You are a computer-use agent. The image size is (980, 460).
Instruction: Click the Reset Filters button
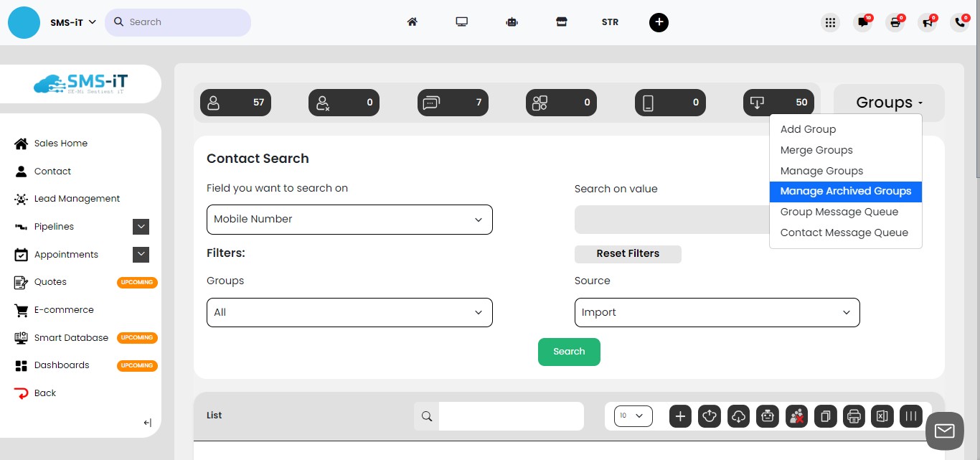click(628, 253)
